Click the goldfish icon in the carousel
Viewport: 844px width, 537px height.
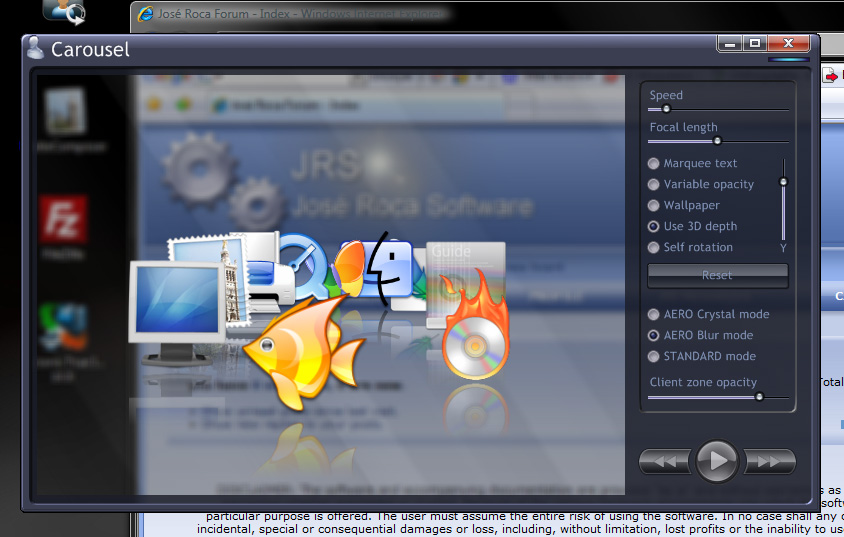click(304, 352)
